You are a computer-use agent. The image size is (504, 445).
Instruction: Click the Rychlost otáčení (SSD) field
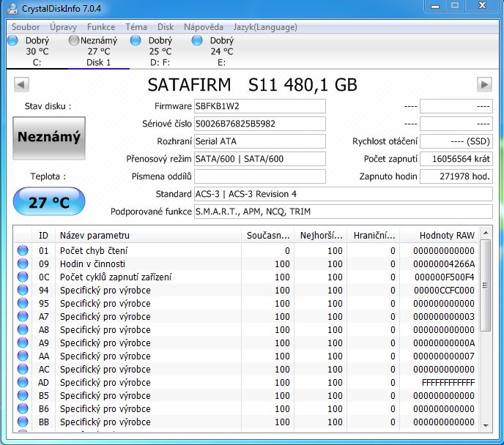(456, 141)
